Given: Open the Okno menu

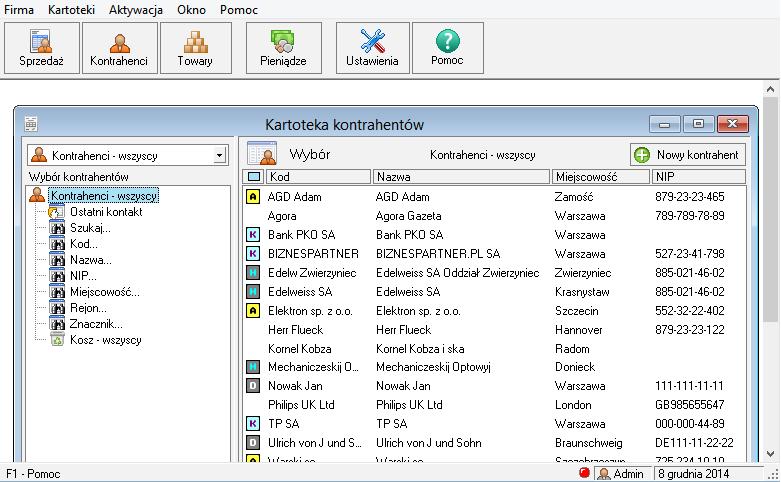Looking at the screenshot, I should tap(191, 9).
